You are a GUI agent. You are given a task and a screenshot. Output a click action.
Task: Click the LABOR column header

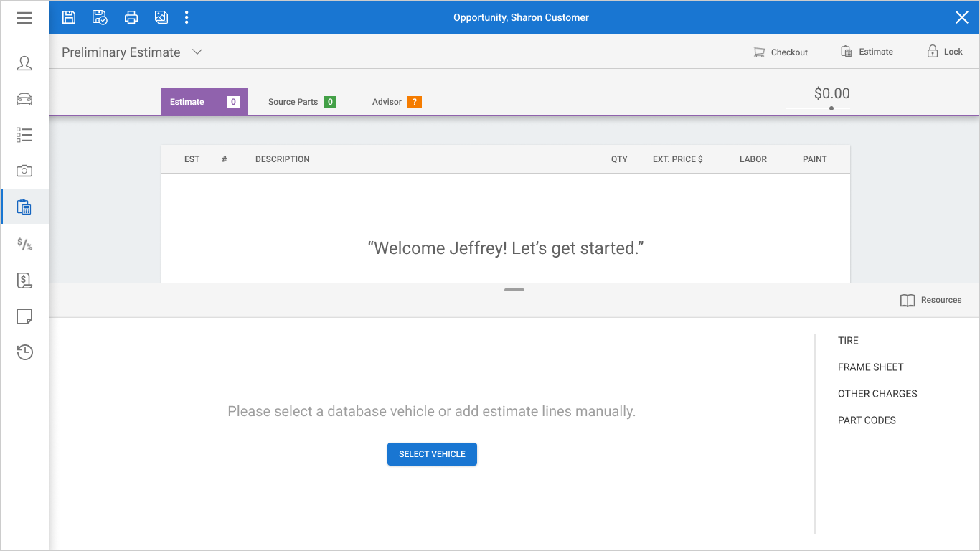tap(753, 159)
